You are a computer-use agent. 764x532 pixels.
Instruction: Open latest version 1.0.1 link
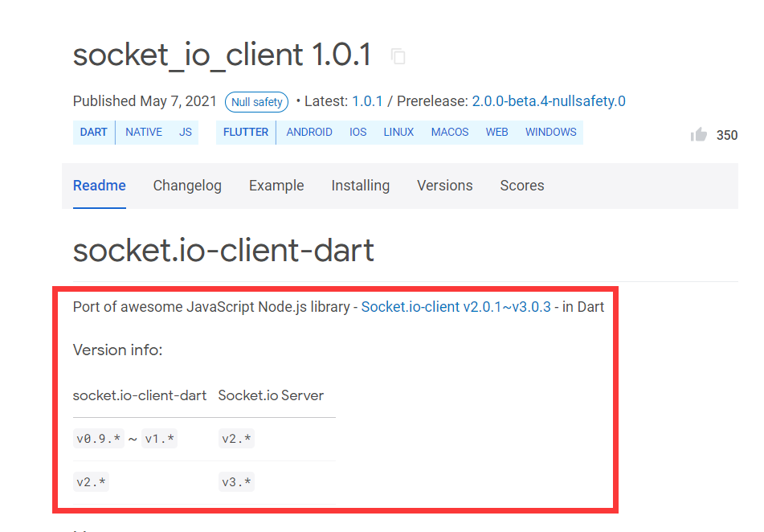pos(367,101)
